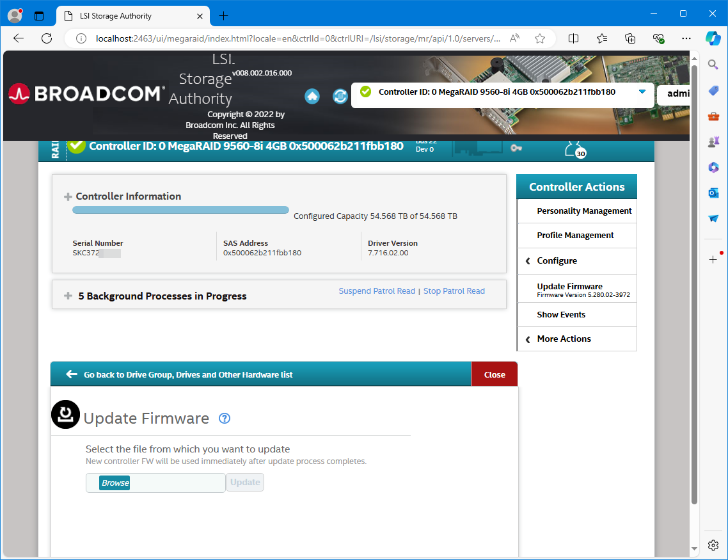
Task: Select the LSI Storage Authority tab
Action: click(133, 16)
